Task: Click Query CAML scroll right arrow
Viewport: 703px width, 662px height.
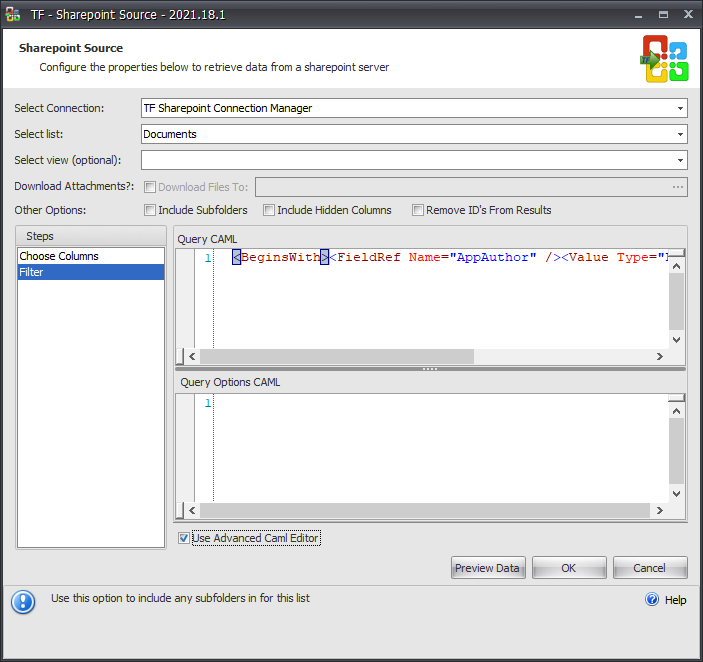Action: (660, 356)
